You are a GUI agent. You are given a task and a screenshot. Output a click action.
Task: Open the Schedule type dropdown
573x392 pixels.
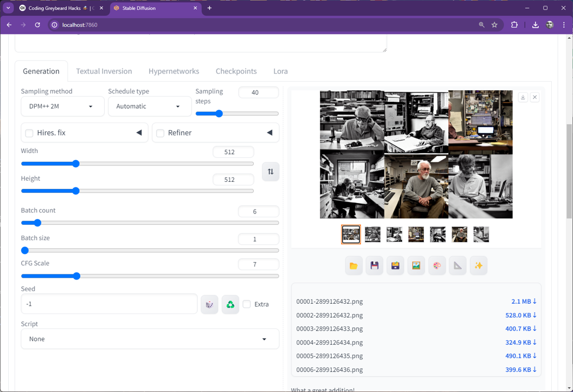point(149,107)
